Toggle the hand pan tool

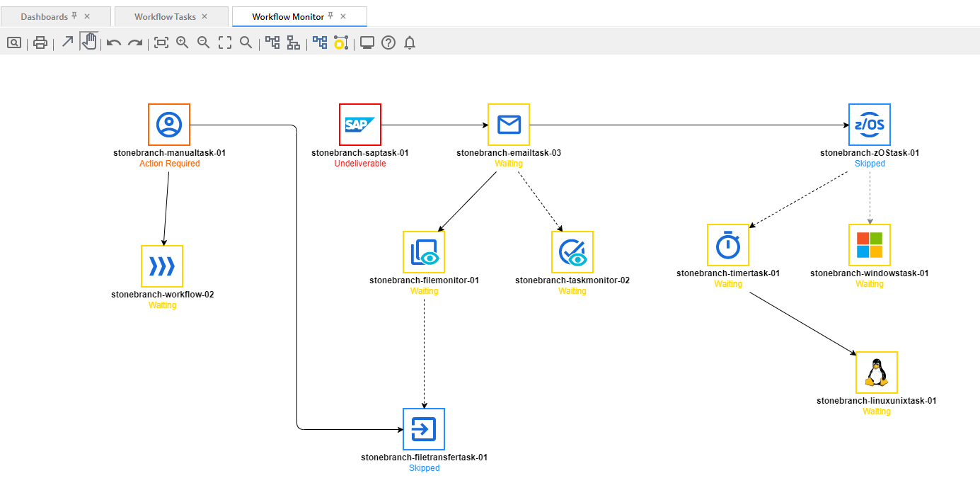[x=88, y=42]
